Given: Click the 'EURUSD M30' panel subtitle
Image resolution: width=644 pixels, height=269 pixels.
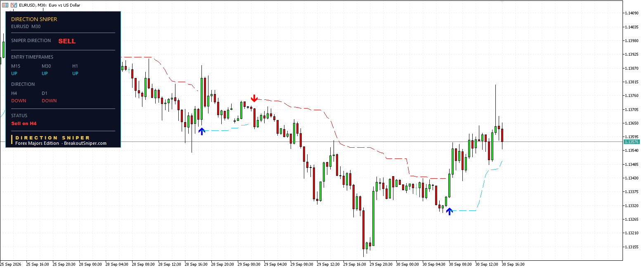Looking at the screenshot, I should tap(26, 26).
